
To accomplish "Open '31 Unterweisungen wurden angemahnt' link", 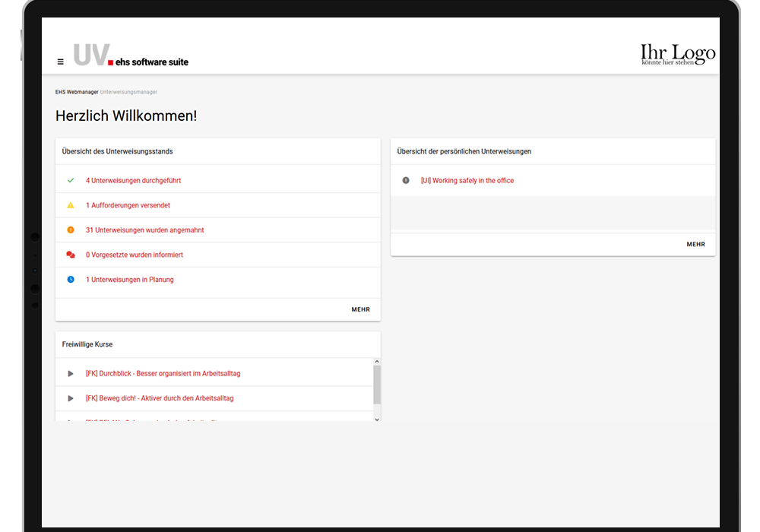I will point(144,230).
